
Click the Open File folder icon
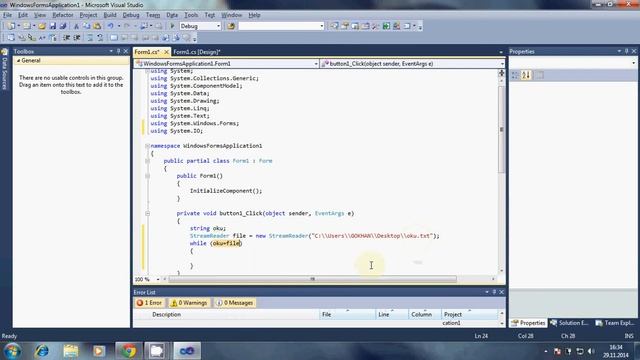click(42, 26)
